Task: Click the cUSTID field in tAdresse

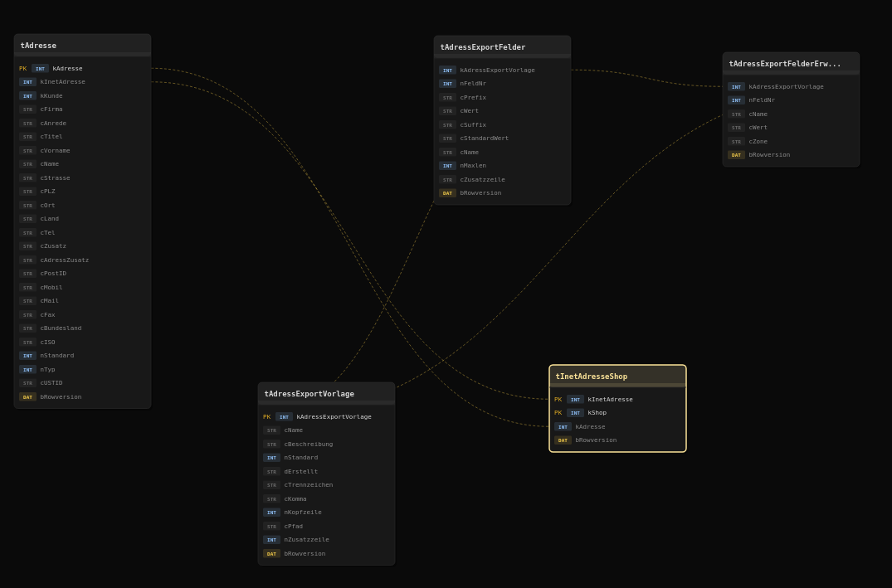Action: point(51,383)
